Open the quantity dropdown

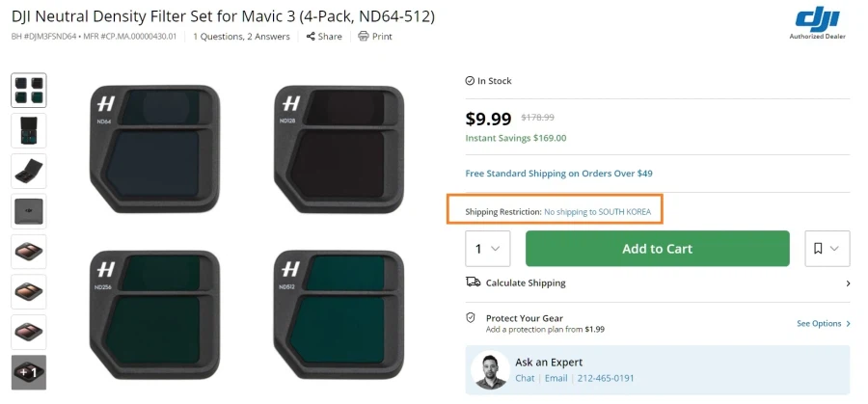[x=488, y=249]
